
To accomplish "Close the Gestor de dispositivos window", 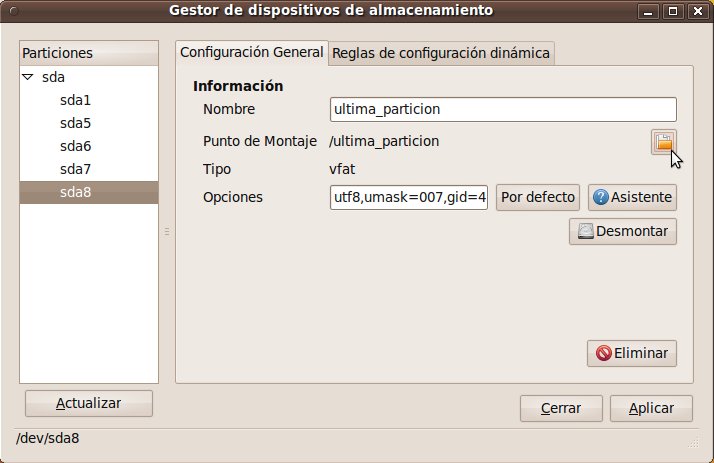I will (x=698, y=11).
